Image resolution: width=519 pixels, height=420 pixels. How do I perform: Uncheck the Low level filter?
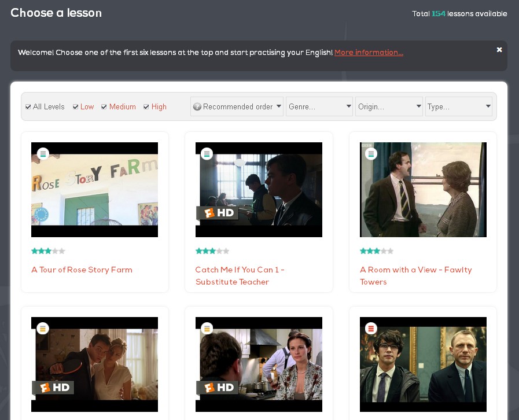[x=76, y=107]
